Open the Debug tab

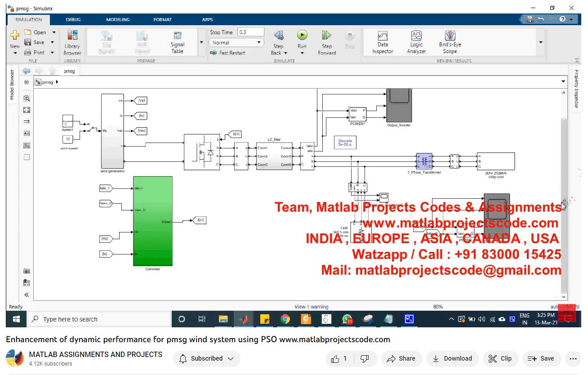click(x=73, y=20)
